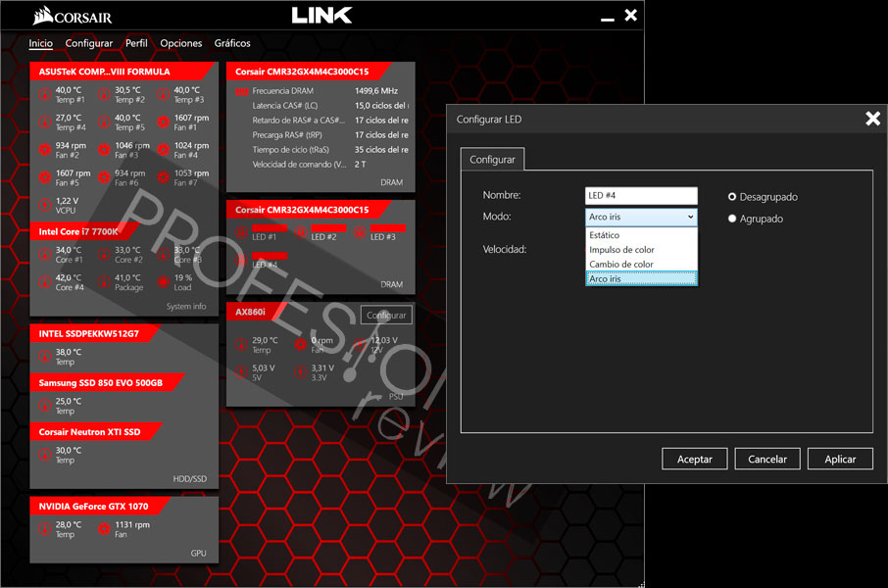The width and height of the screenshot is (888, 588).
Task: Open the Opciones menu
Action: 180,44
